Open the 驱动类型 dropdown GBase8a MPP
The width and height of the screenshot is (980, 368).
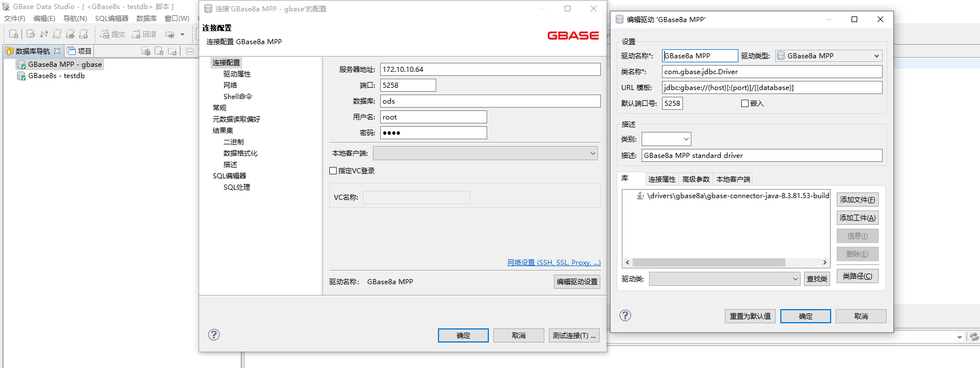pos(828,56)
